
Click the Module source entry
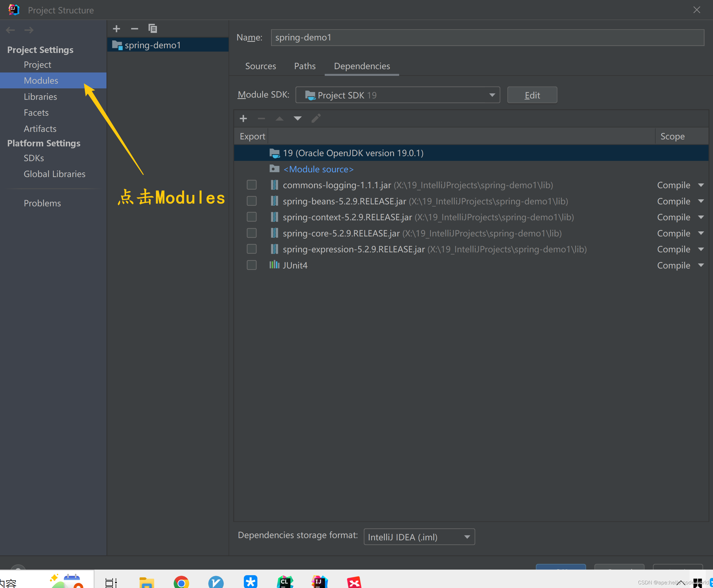pyautogui.click(x=318, y=169)
